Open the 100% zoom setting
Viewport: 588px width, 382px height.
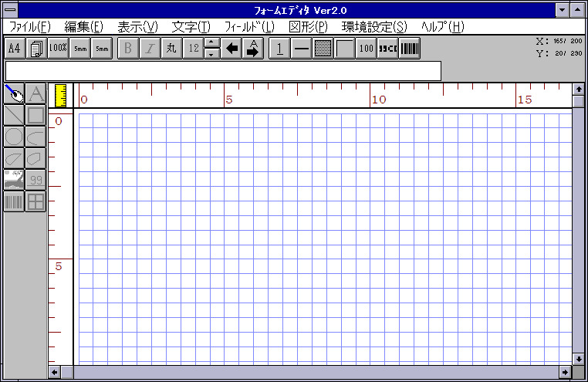[x=58, y=48]
